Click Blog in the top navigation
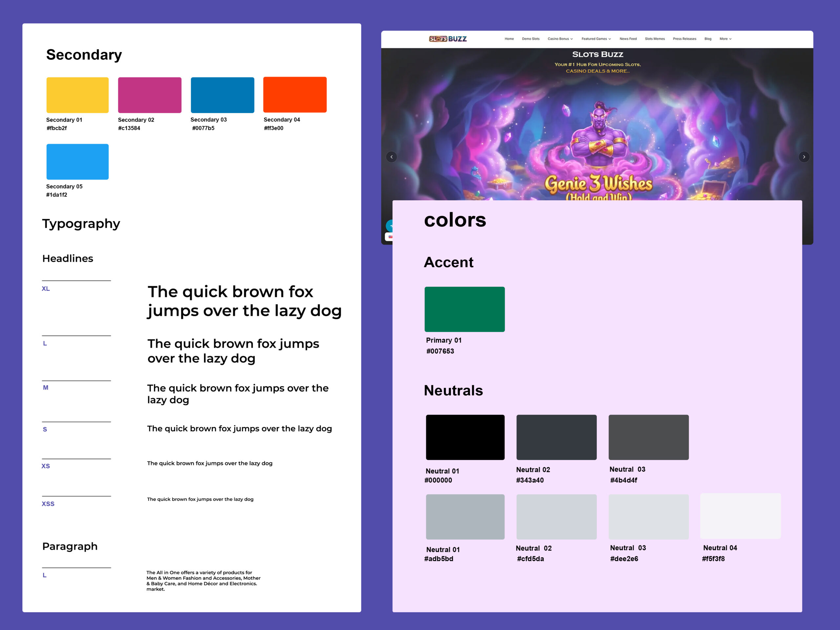The image size is (840, 630). pos(708,39)
